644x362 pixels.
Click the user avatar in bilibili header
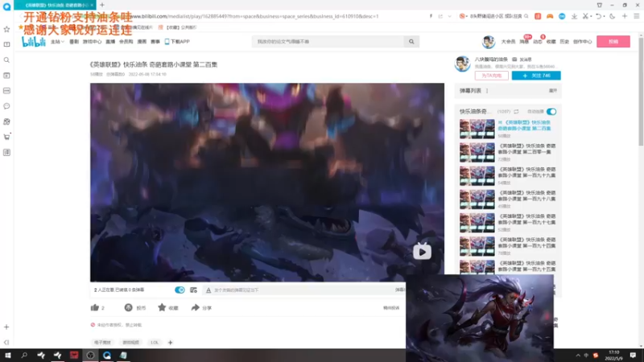pos(489,42)
